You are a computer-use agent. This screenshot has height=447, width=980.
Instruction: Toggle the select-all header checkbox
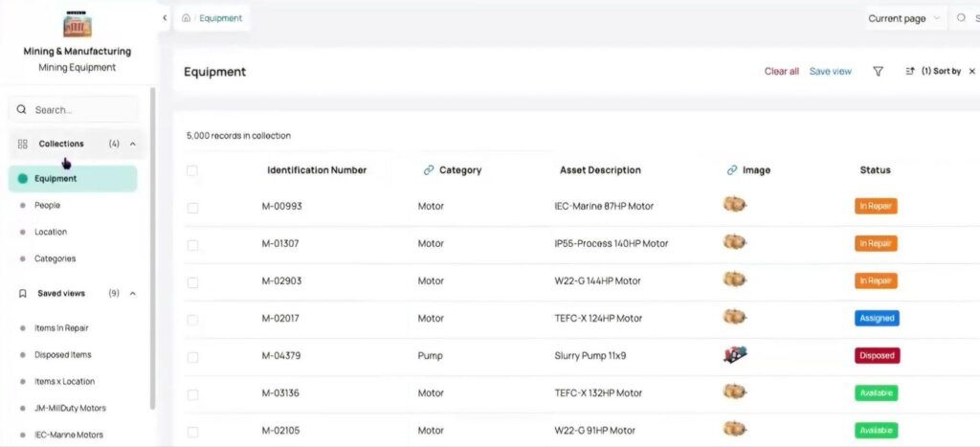pos(192,171)
